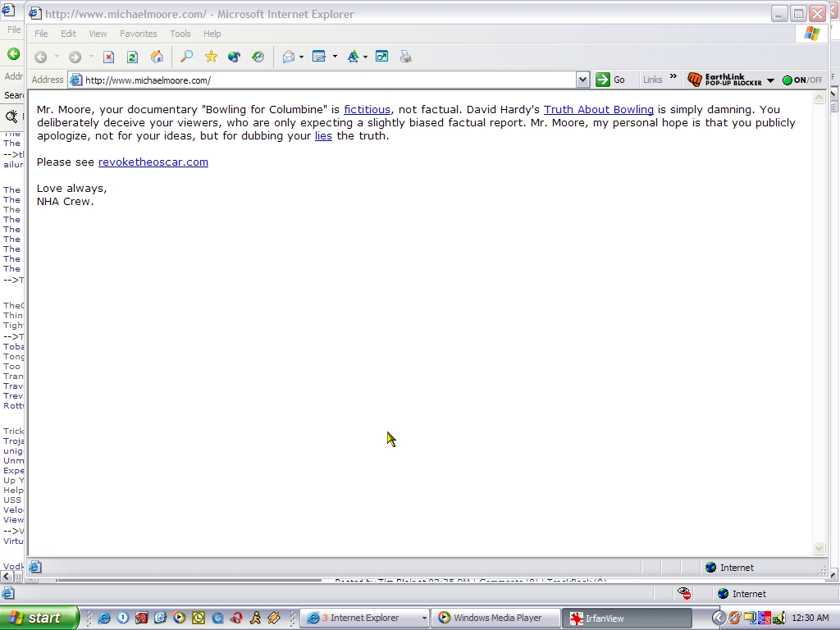Screen dimensions: 840x630
Task: Click in the address bar URL field
Action: pos(328,80)
